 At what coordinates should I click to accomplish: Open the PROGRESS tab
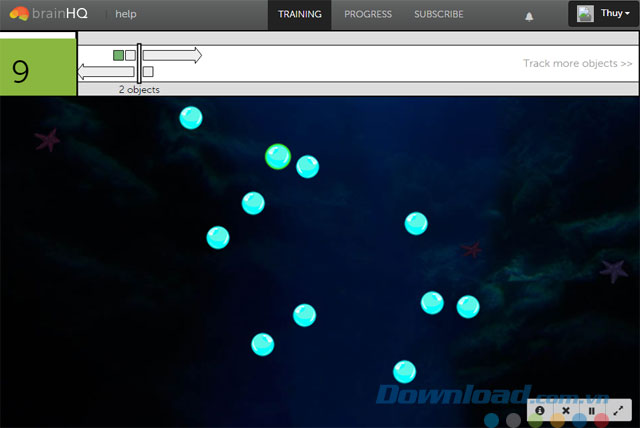coord(368,15)
